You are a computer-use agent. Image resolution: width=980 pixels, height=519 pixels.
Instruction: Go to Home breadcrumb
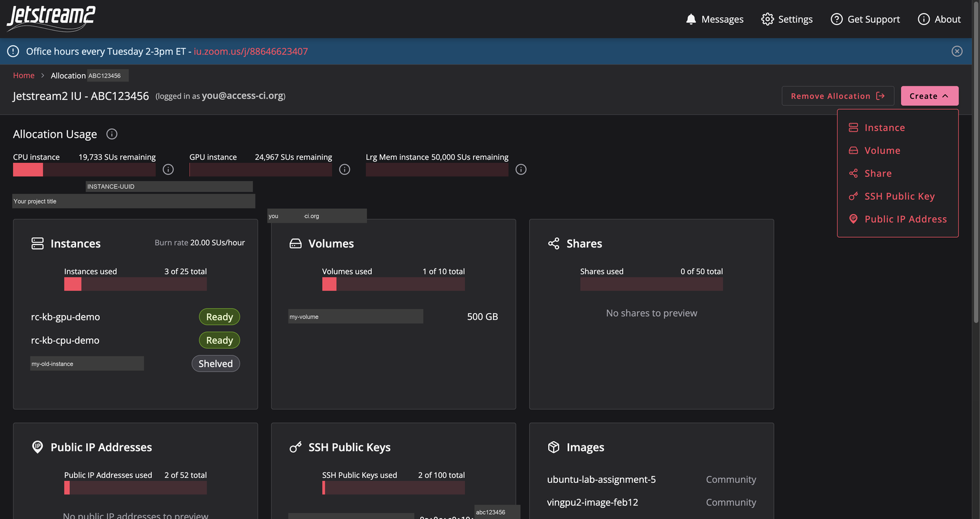(x=24, y=75)
